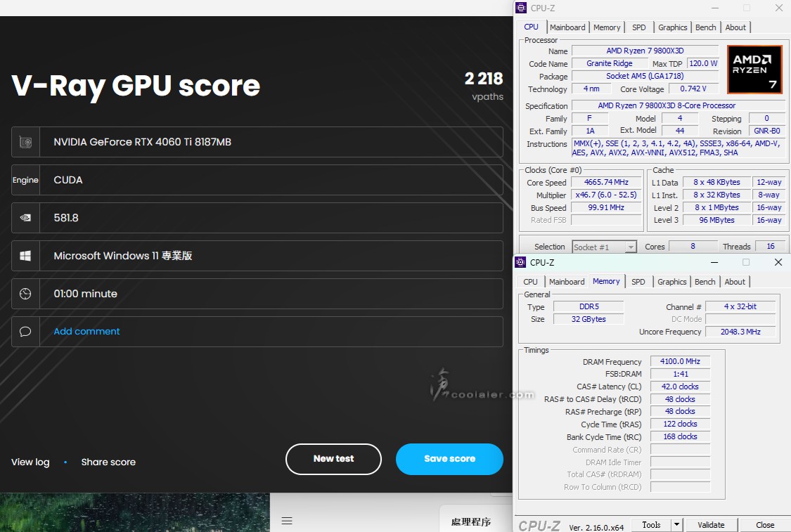Open SPD tab in lower CPU-Z window
Viewport: 791px width, 532px height.
pyautogui.click(x=638, y=282)
